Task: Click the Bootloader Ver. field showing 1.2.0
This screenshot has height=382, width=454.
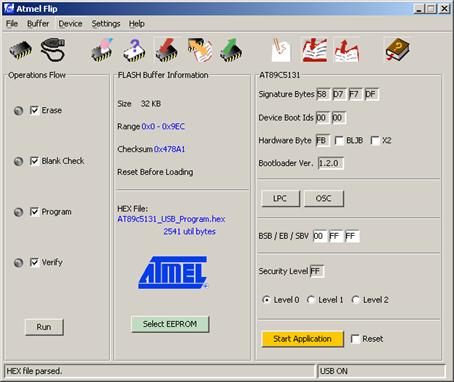Action: coord(330,163)
